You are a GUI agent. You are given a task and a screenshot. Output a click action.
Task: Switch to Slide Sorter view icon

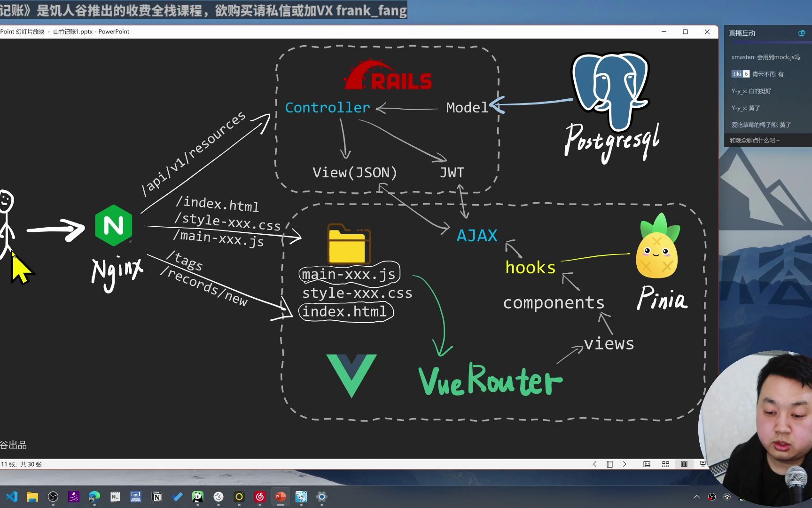click(x=666, y=464)
